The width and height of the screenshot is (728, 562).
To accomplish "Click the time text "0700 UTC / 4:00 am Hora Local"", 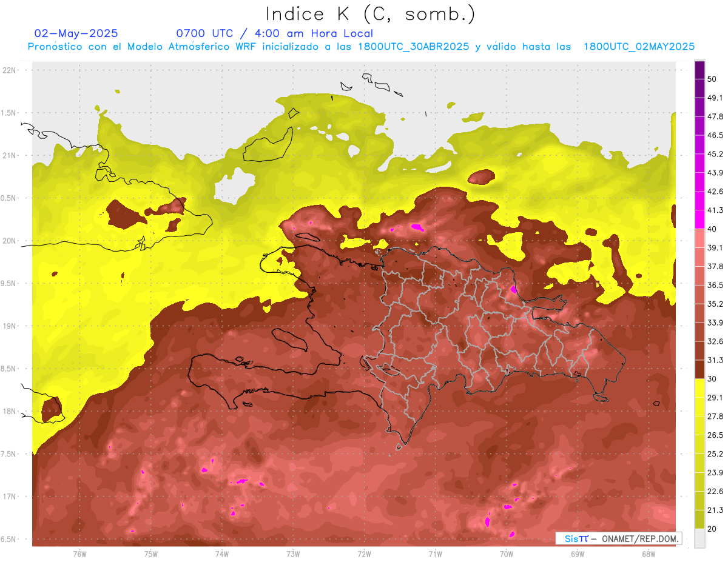I will (275, 33).
